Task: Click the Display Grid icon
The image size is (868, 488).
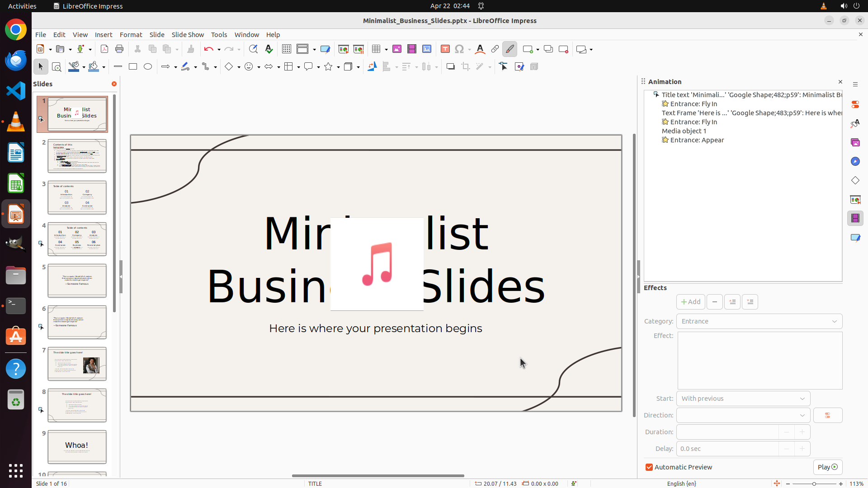Action: (x=286, y=49)
